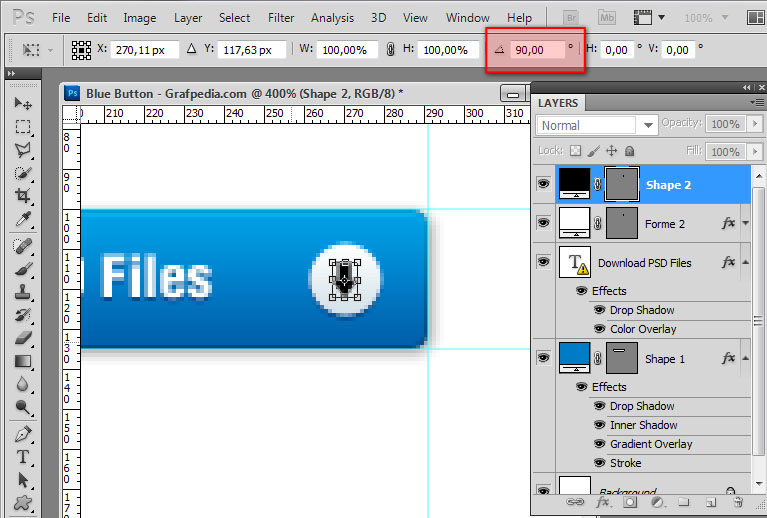Select the Spot Healing Brush tool

(x=23, y=246)
